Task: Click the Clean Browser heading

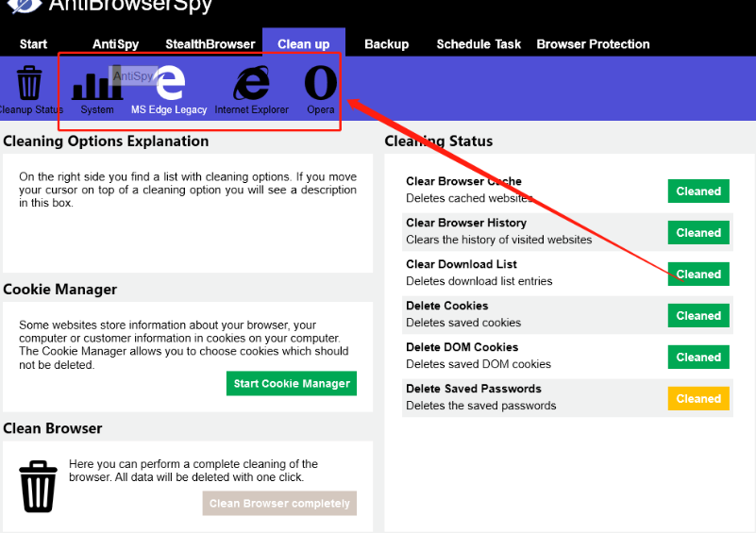Action: pyautogui.click(x=53, y=428)
